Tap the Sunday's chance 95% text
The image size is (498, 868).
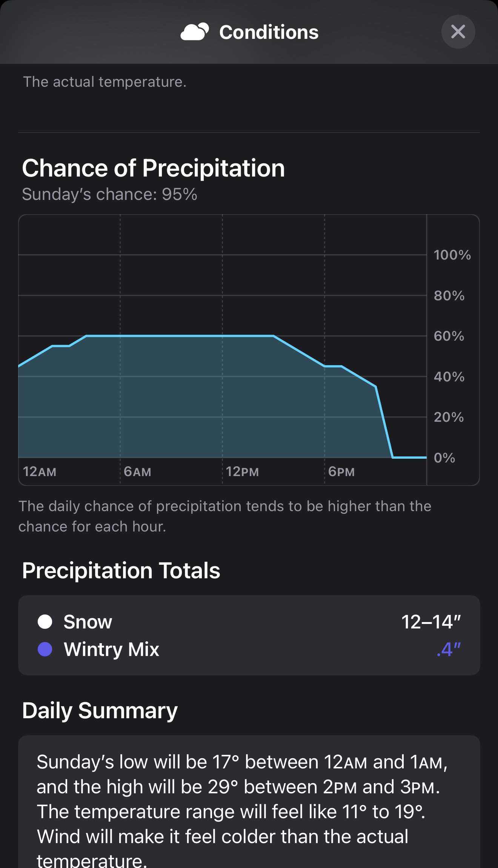[109, 194]
